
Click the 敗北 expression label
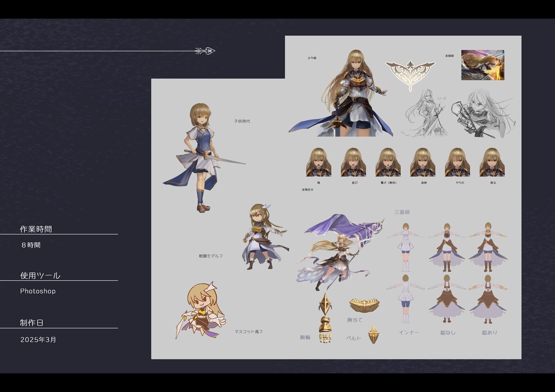[492, 183]
